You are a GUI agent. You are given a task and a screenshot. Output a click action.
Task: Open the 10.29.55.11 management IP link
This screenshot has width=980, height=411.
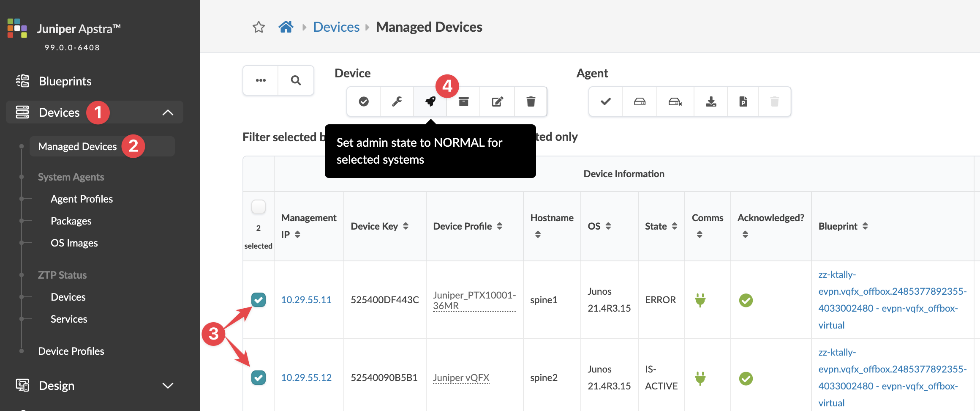coord(306,300)
